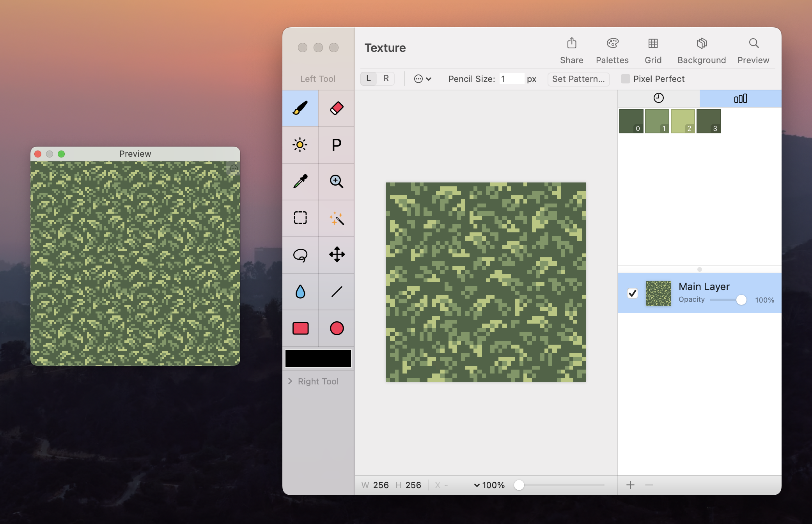Viewport: 812px width, 524px height.
Task: Open the zoom percentage dropdown
Action: [489, 485]
